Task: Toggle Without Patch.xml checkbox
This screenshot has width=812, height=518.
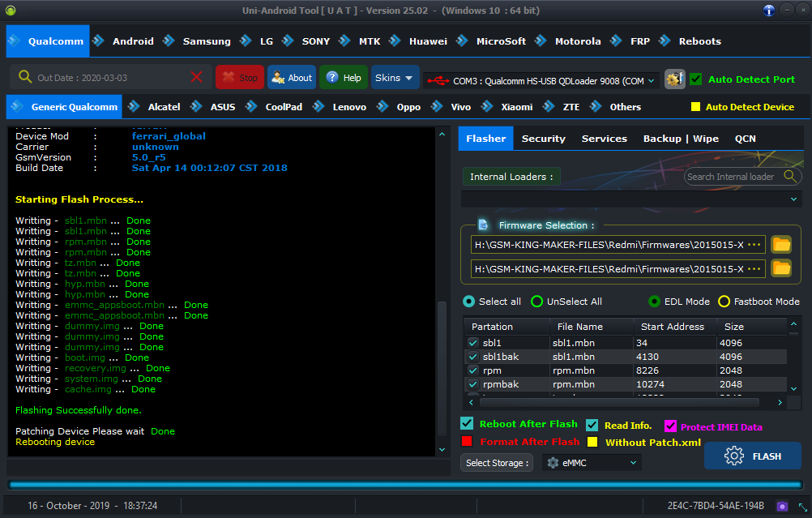Action: [592, 442]
